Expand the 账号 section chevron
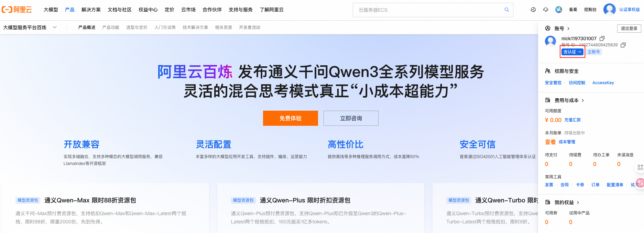644x233 pixels. [568, 29]
